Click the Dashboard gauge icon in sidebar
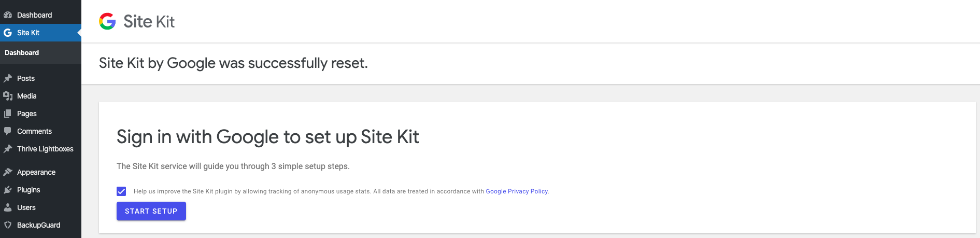The height and width of the screenshot is (238, 980). click(8, 15)
